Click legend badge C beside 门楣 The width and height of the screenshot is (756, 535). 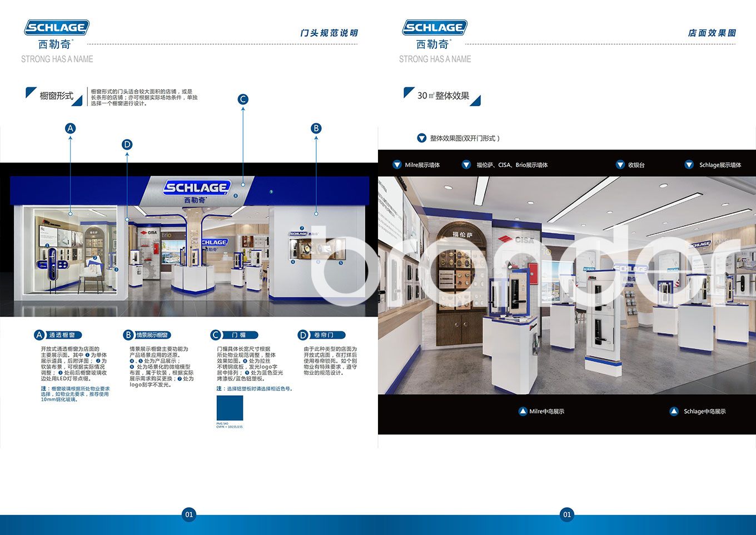click(x=216, y=335)
